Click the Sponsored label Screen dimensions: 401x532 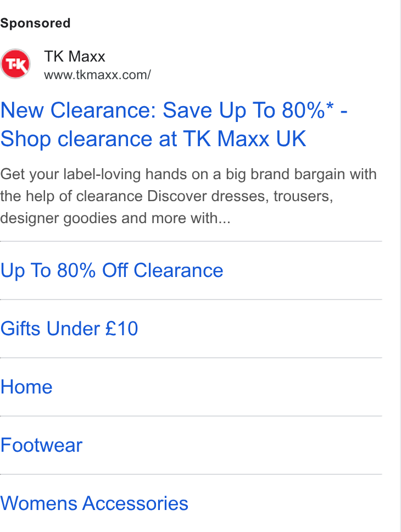pyautogui.click(x=35, y=23)
